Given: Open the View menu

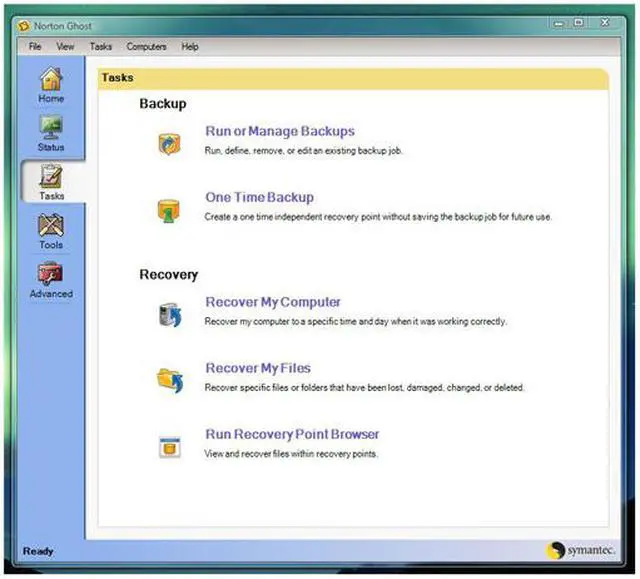Looking at the screenshot, I should [x=65, y=47].
